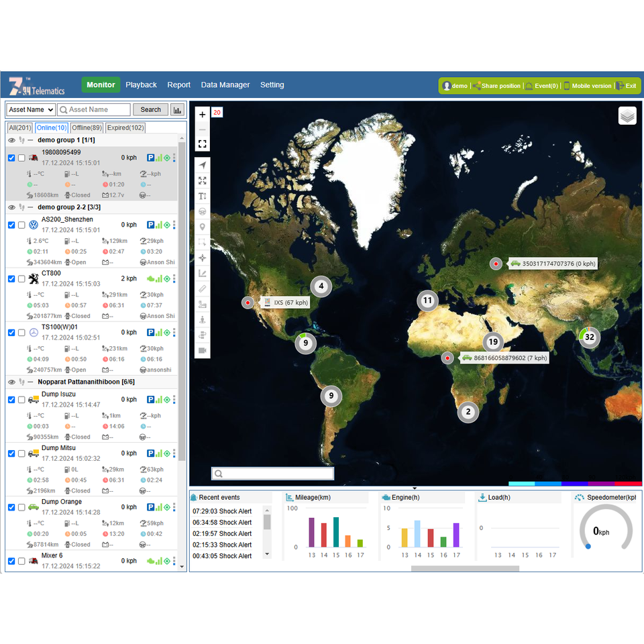The image size is (644, 644).
Task: Click the magnifier icon in map search box
Action: (219, 474)
